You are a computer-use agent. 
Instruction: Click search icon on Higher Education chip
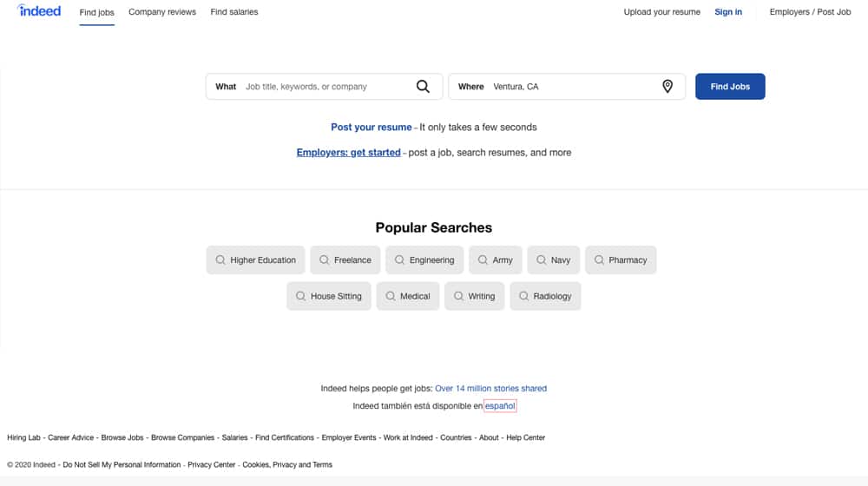[220, 259]
